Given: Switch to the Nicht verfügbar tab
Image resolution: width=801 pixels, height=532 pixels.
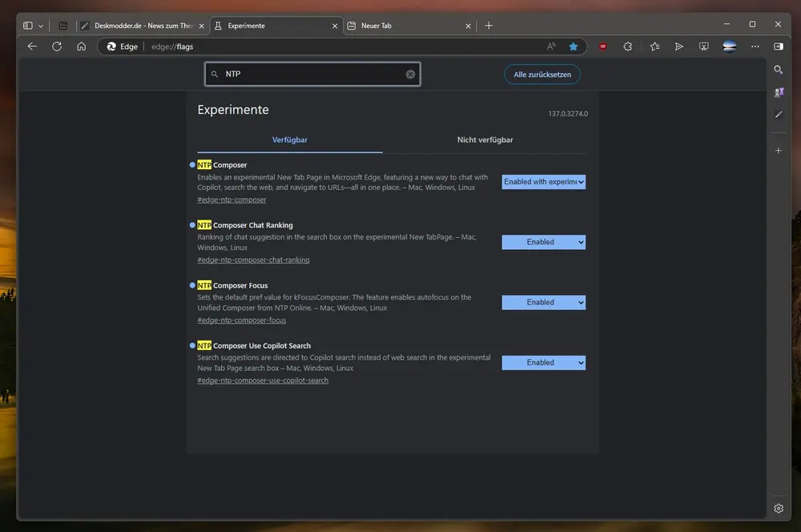Looking at the screenshot, I should [485, 140].
